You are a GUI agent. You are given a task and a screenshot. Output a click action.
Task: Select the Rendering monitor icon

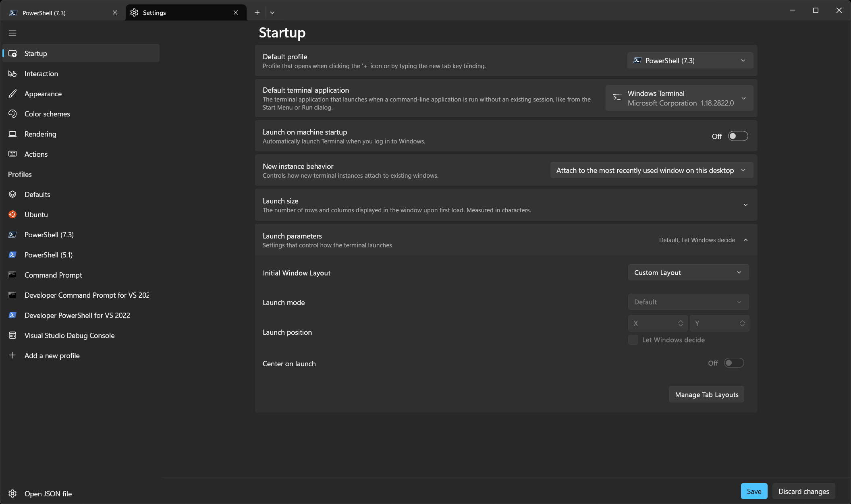tap(12, 134)
